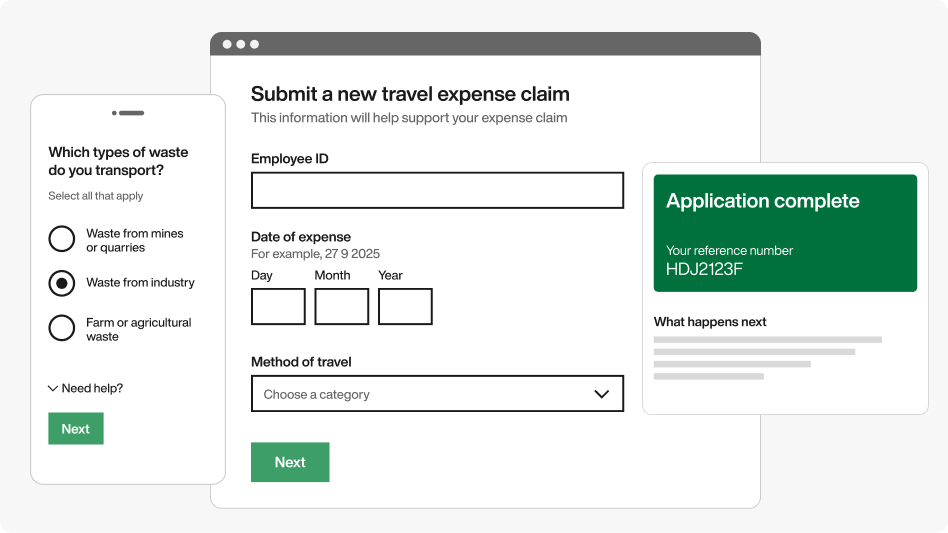
Task: Focus the Employee ID text field
Action: (x=436, y=190)
